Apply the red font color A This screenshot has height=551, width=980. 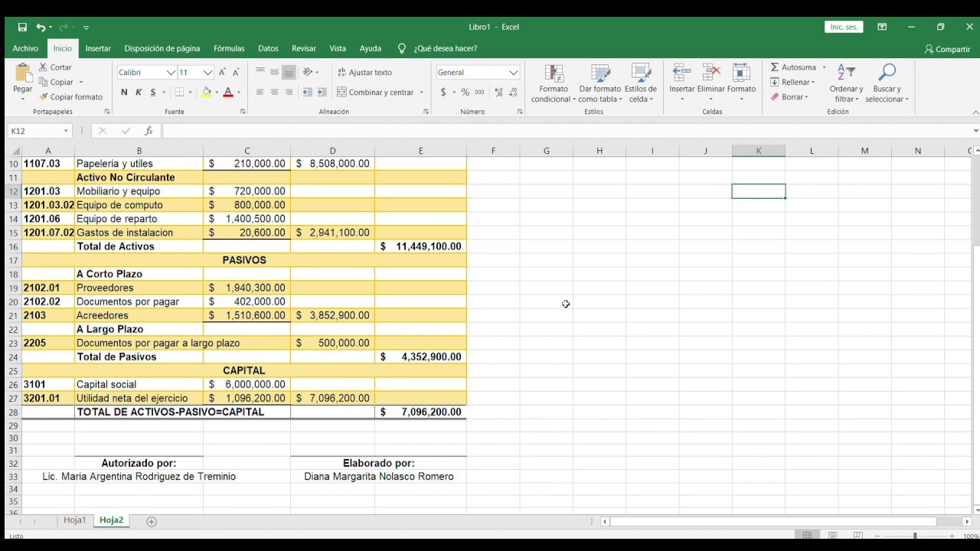(228, 93)
